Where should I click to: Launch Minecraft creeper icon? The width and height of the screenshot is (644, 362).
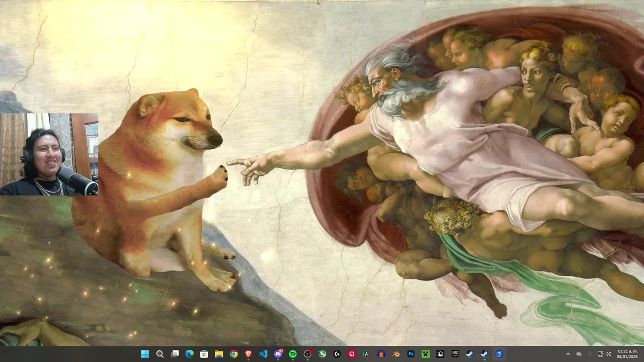pyautogui.click(x=426, y=354)
